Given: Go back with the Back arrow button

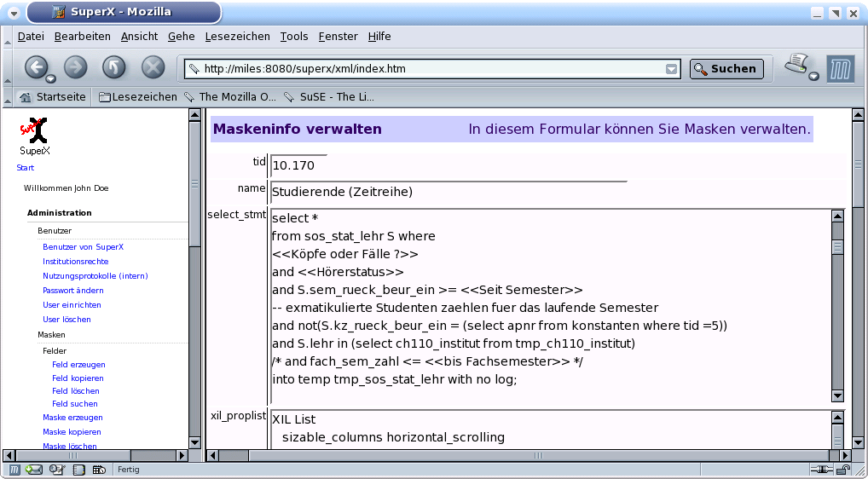Looking at the screenshot, I should (37, 68).
